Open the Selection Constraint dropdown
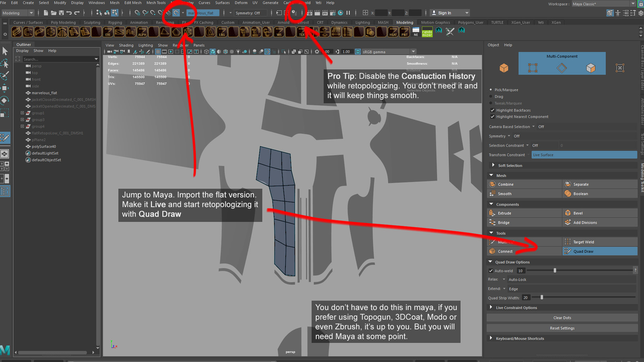This screenshot has width=644, height=362. coord(527,146)
